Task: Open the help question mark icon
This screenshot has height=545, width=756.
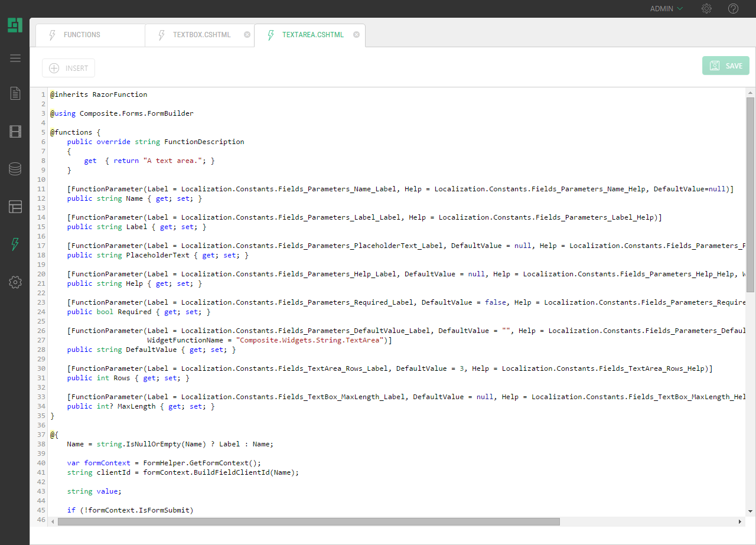Action: point(733,9)
